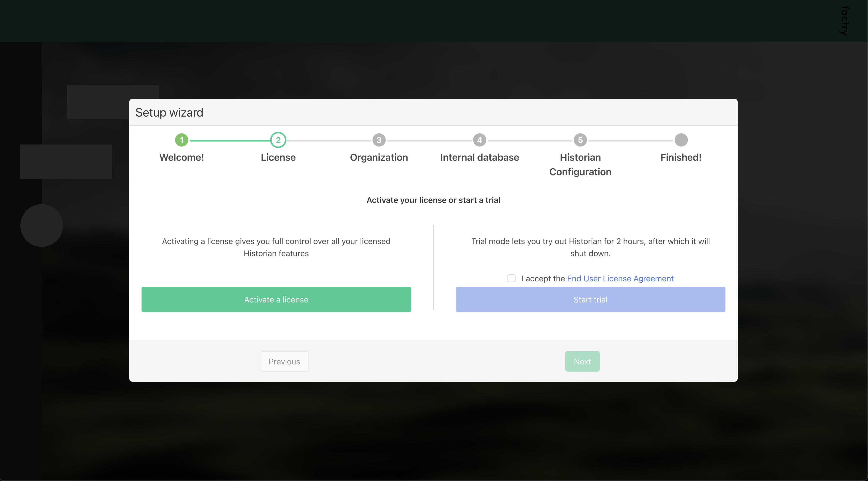Click the Activate a license button

point(276,299)
